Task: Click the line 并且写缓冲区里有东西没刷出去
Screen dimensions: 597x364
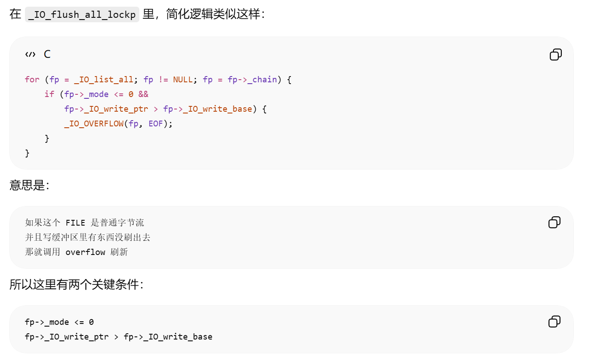Action: click(88, 237)
